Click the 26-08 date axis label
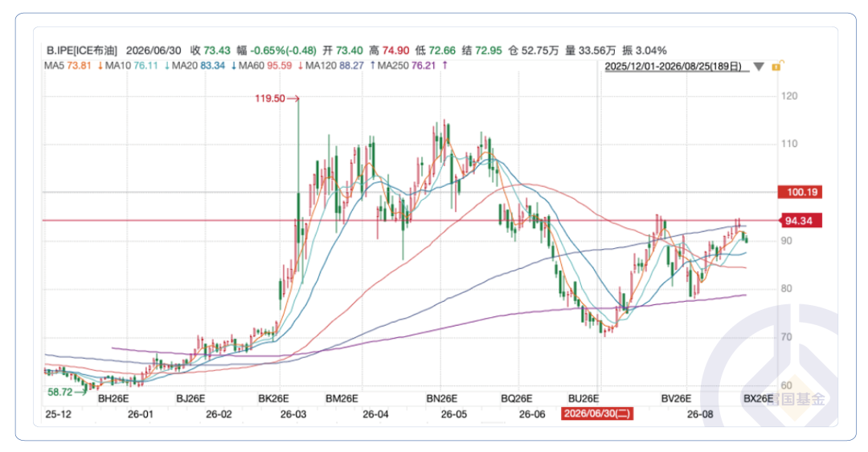Screen dimensions: 868x452 pos(700,413)
